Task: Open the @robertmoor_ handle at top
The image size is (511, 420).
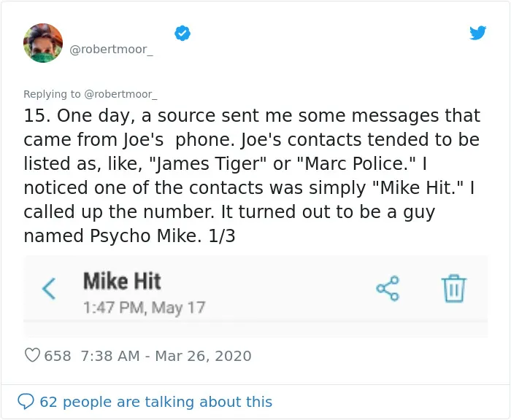Action: pos(111,50)
